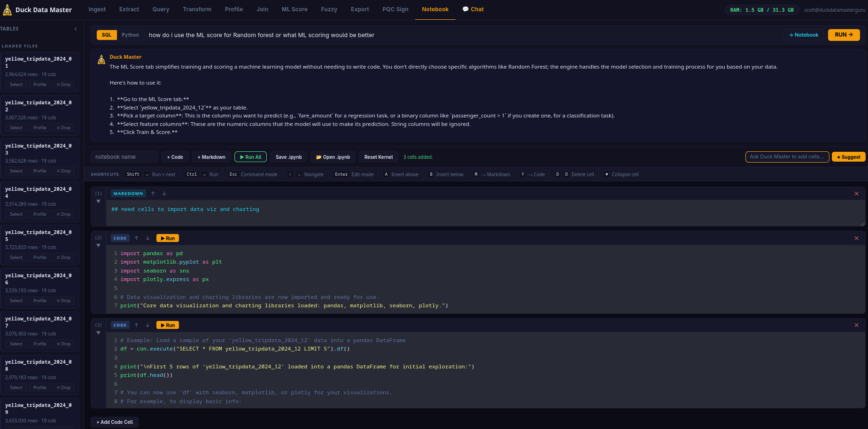Reset the Kernel
Screen dimensions: 868x429
click(x=379, y=157)
